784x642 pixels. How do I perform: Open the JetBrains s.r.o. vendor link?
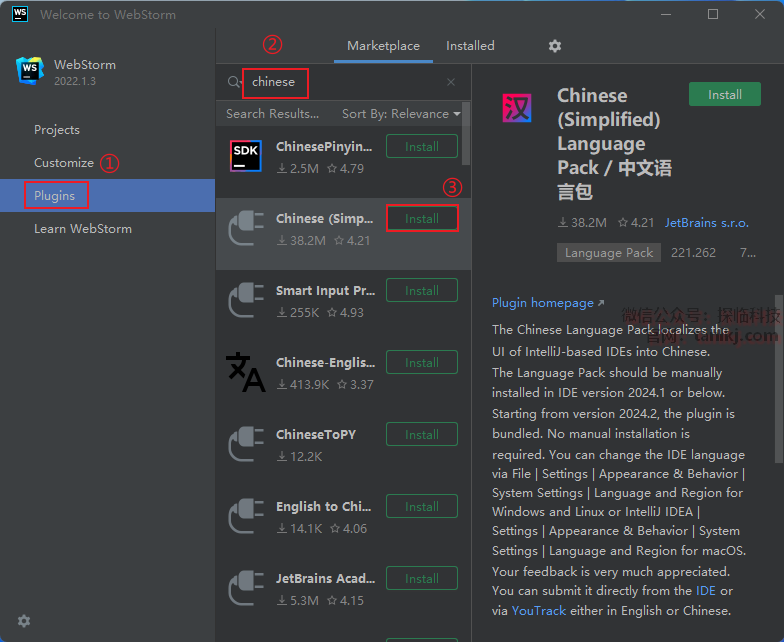706,223
